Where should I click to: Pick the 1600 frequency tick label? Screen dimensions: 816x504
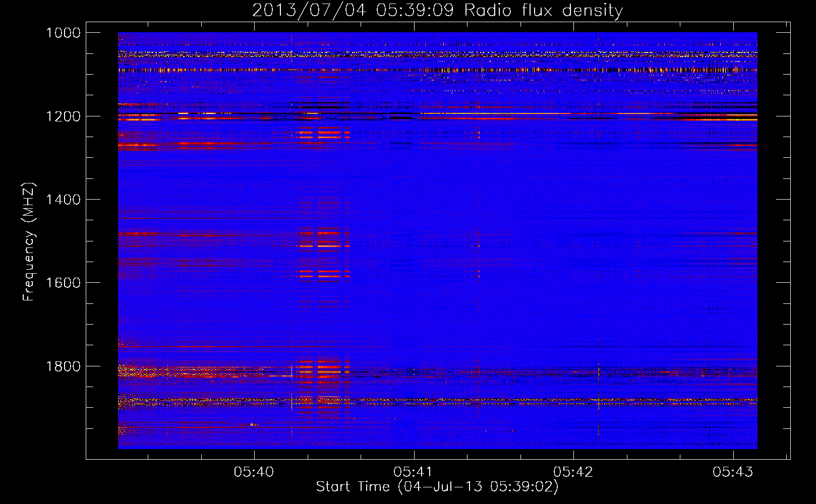tap(64, 283)
